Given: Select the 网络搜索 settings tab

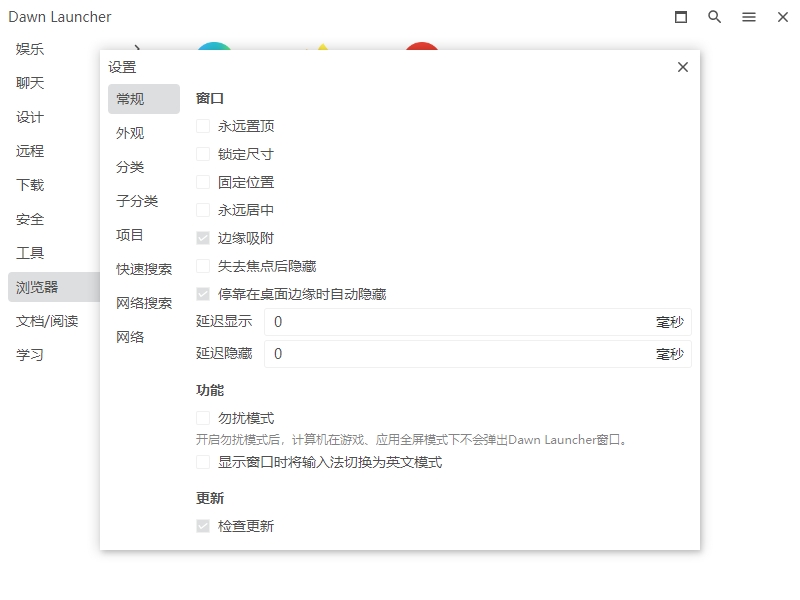Looking at the screenshot, I should (x=143, y=303).
